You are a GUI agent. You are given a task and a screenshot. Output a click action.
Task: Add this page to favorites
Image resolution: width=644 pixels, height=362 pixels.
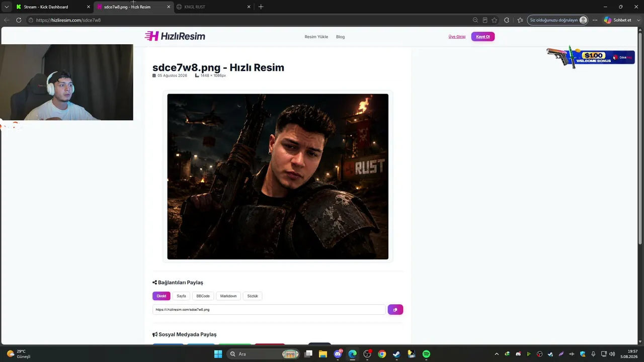pyautogui.click(x=495, y=20)
